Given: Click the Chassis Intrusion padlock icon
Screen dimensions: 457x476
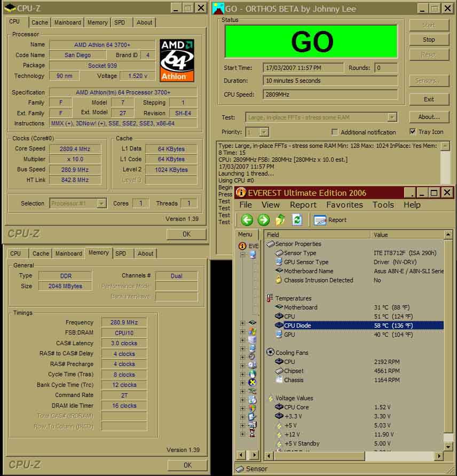Looking at the screenshot, I should point(279,280).
